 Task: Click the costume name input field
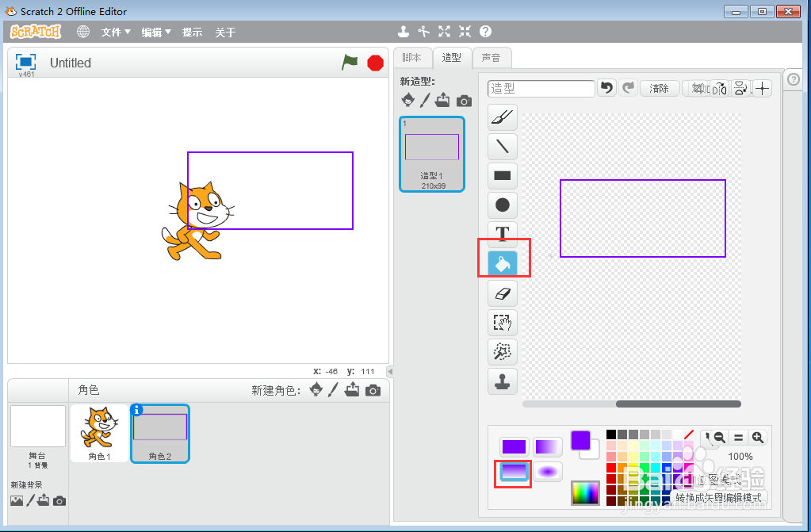click(541, 89)
